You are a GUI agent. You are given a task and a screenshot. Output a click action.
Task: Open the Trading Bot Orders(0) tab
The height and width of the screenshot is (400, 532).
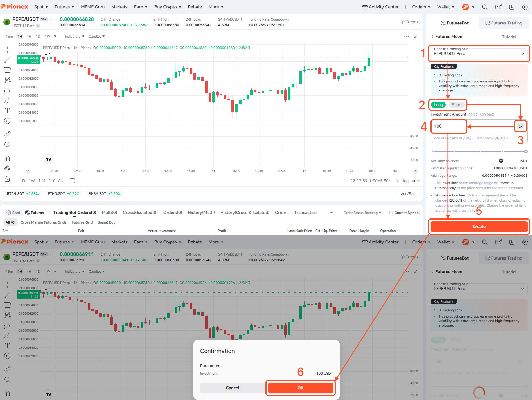pyautogui.click(x=75, y=213)
